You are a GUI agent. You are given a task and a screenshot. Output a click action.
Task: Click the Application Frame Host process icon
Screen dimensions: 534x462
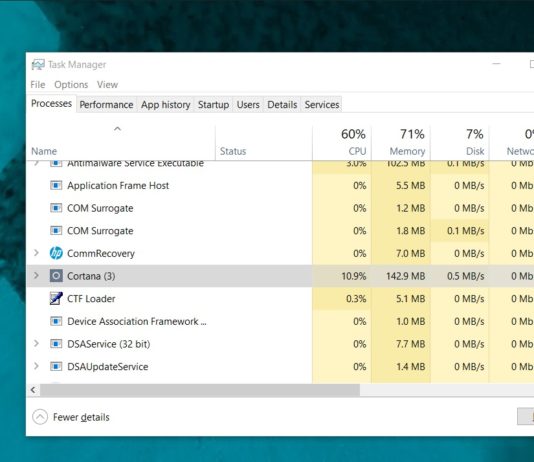coord(56,186)
